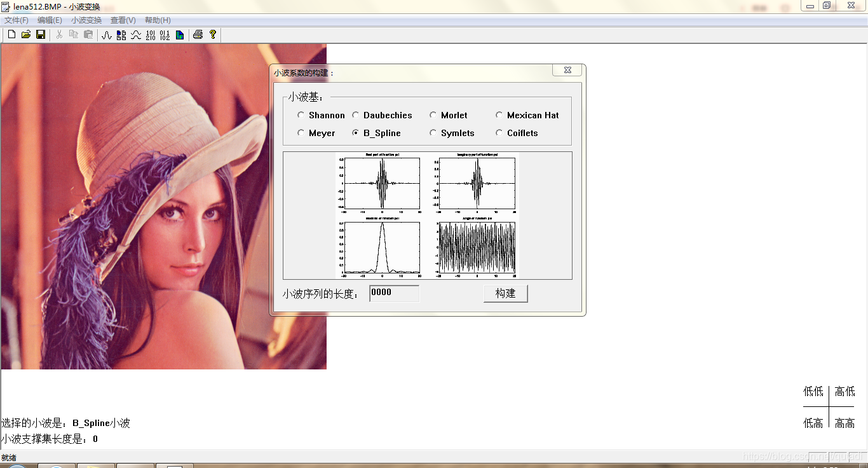Image resolution: width=868 pixels, height=468 pixels.
Task: Click the double wave curves toolbar icon
Action: [136, 34]
